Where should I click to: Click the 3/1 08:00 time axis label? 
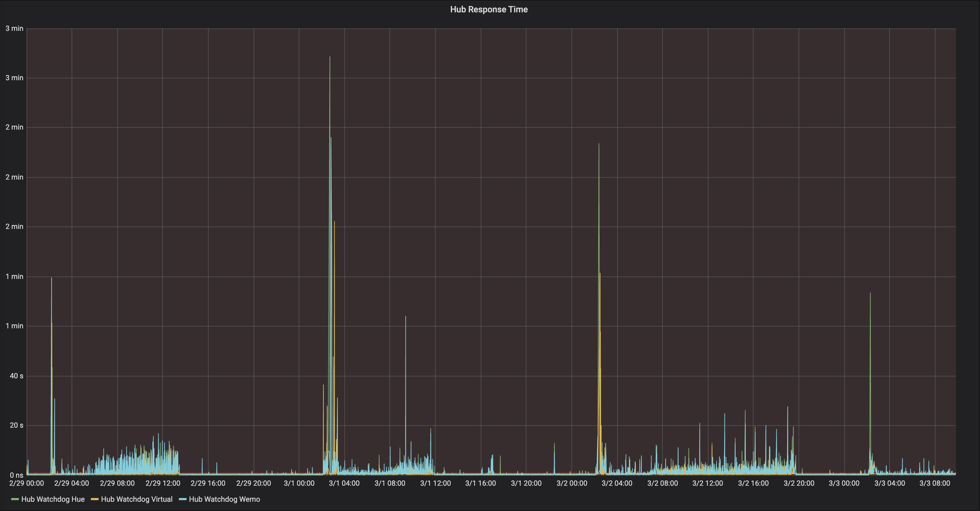(390, 483)
